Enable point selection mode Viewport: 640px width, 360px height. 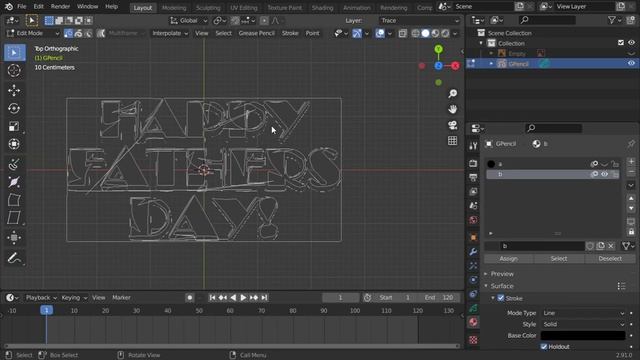69,33
